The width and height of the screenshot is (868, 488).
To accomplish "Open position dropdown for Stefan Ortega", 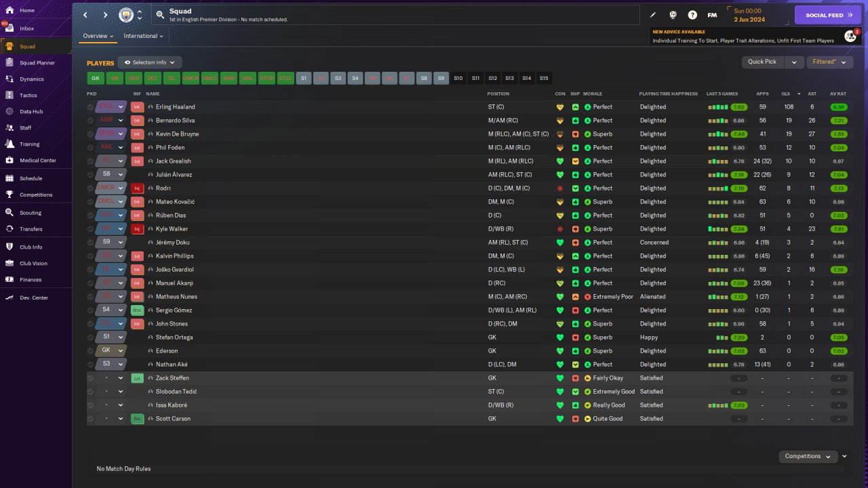I will [x=121, y=338].
